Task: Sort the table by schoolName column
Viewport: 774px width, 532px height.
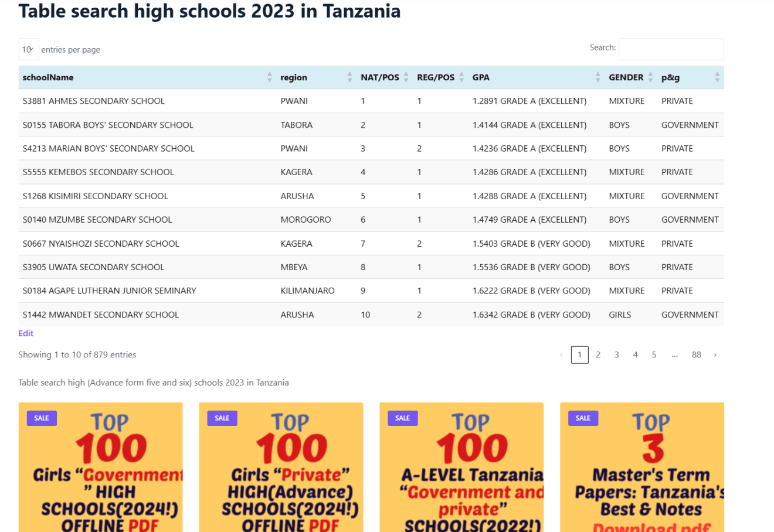Action: (269, 77)
